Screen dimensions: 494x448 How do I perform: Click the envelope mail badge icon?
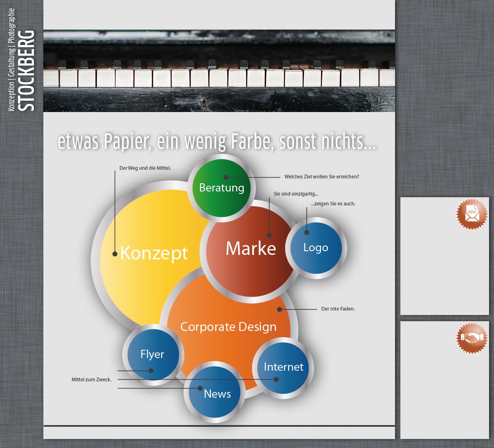(x=472, y=214)
